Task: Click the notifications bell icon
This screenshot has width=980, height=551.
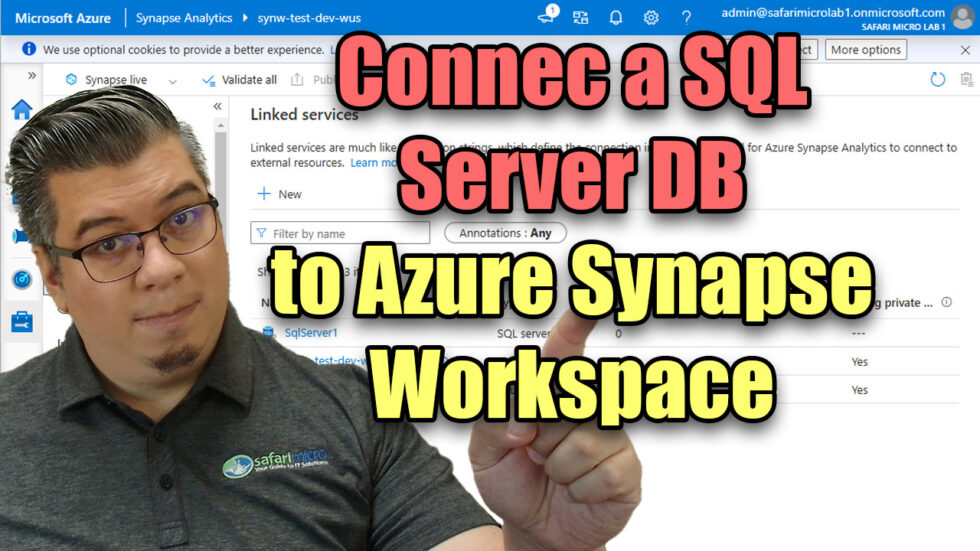Action: pos(616,17)
